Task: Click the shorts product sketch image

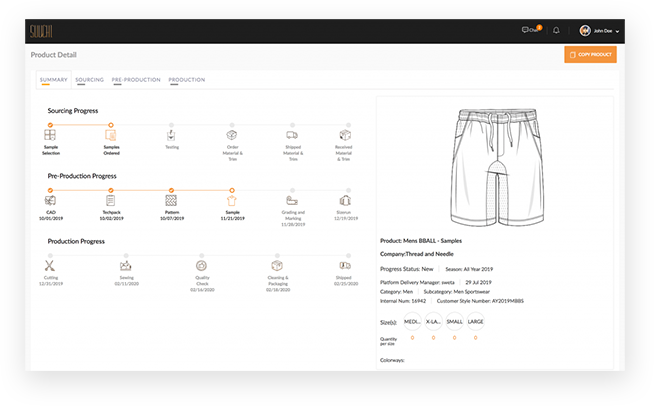Action: (x=495, y=165)
